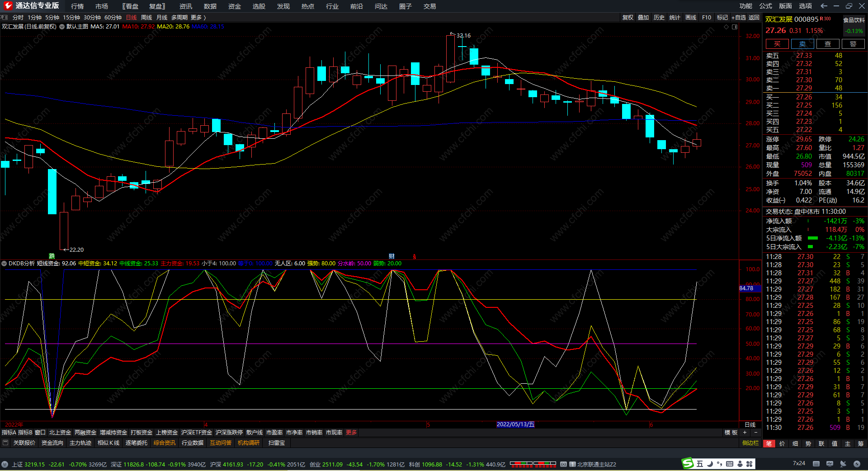
Task: Toggle the 侧边栏 sidebar
Action: (750, 443)
